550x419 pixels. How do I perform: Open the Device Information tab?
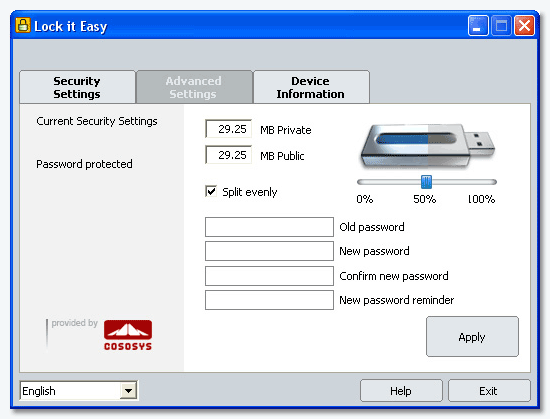point(311,87)
